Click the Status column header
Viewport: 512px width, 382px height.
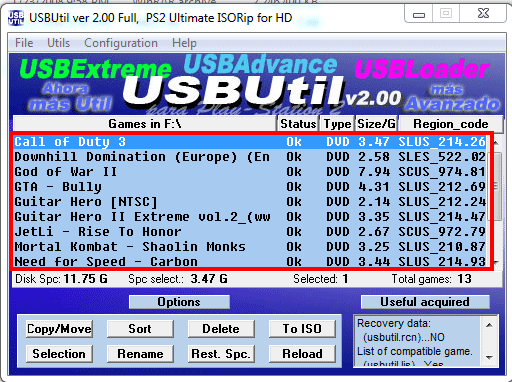coord(298,124)
